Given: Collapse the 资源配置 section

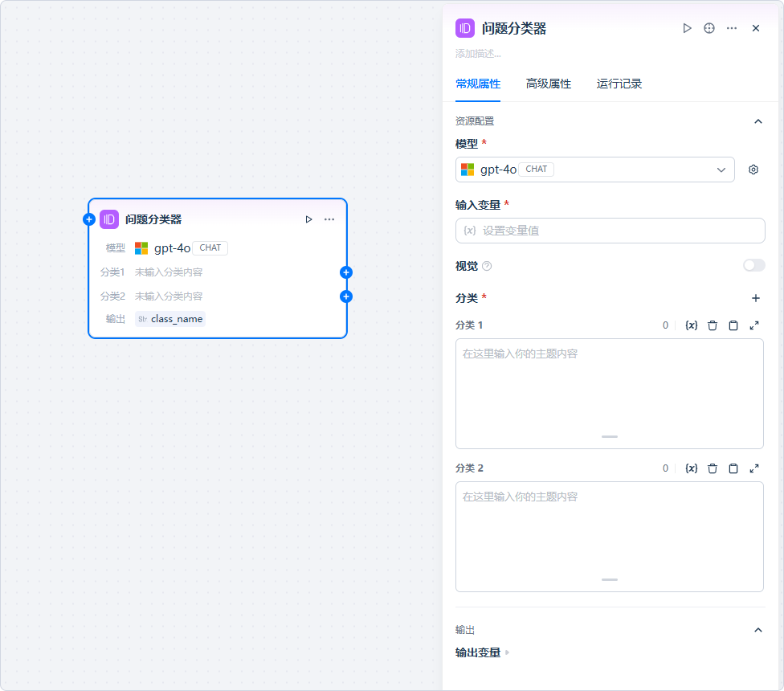Looking at the screenshot, I should tap(757, 121).
